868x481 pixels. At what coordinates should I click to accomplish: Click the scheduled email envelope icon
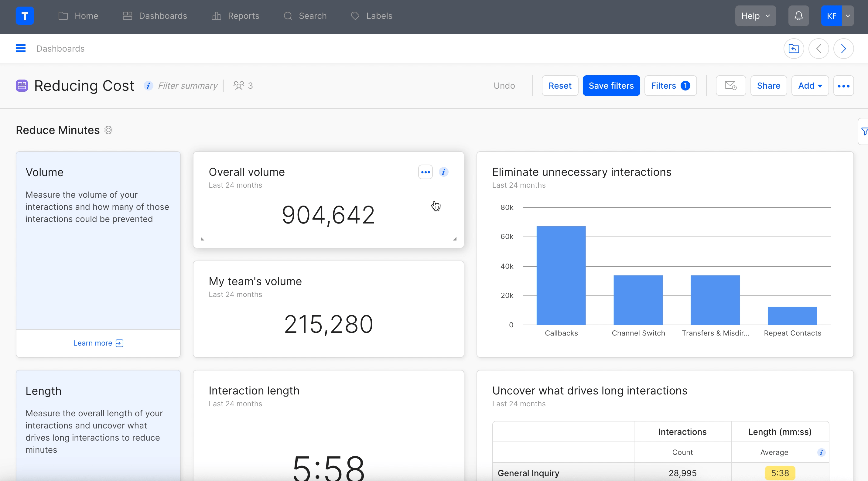730,86
